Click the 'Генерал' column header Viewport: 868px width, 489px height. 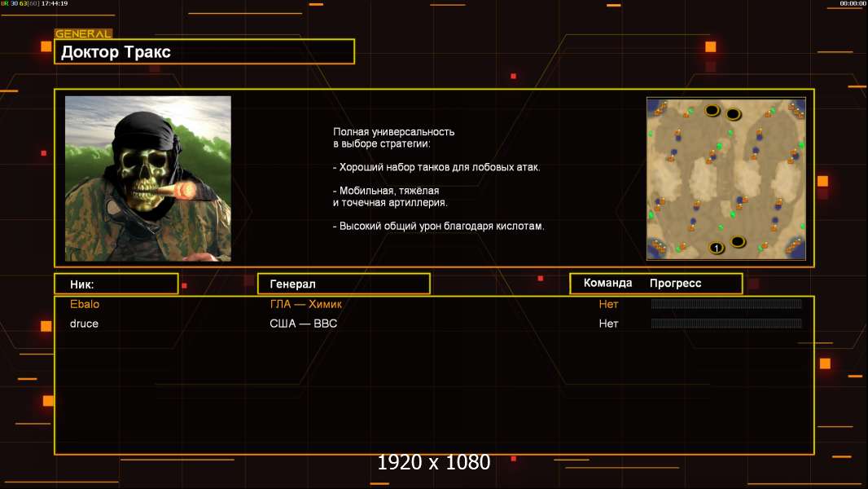click(344, 284)
